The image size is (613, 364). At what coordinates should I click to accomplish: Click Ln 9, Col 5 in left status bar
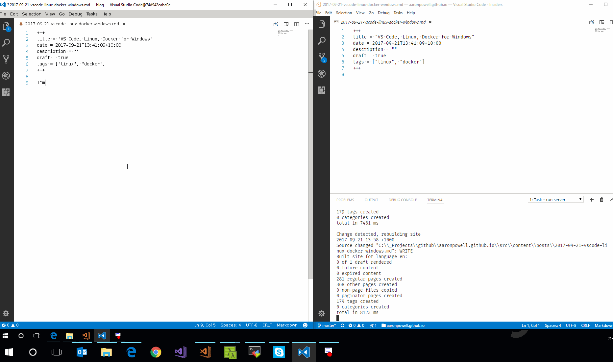pyautogui.click(x=205, y=325)
